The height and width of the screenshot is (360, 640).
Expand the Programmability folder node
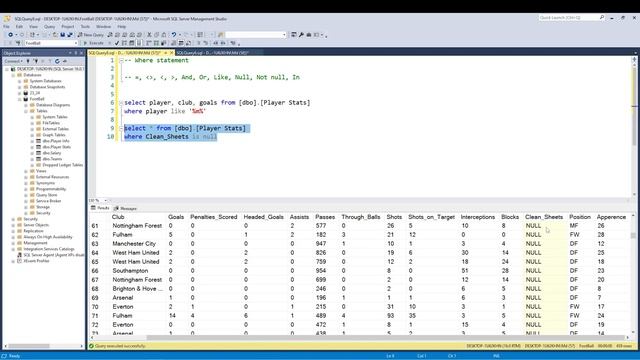point(26,189)
